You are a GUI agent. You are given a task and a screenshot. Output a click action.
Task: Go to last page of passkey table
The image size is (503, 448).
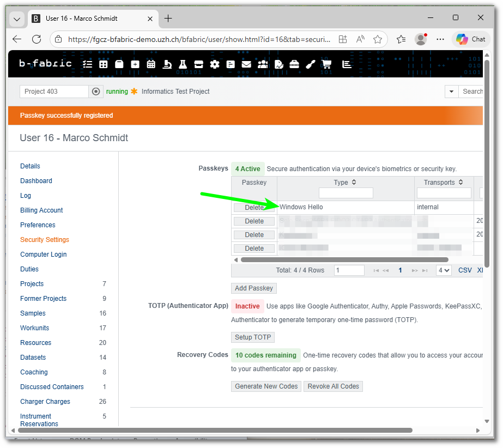425,270
